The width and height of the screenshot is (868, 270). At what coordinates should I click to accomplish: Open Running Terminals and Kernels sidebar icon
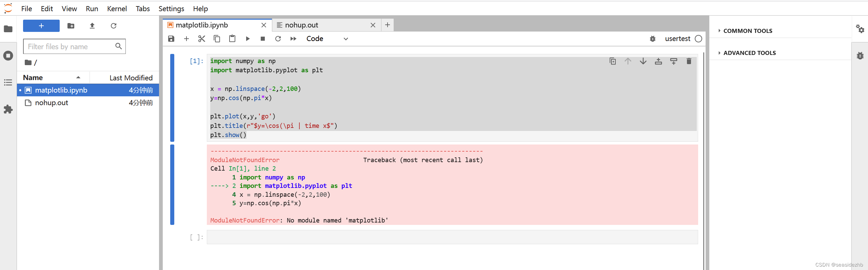(8, 56)
